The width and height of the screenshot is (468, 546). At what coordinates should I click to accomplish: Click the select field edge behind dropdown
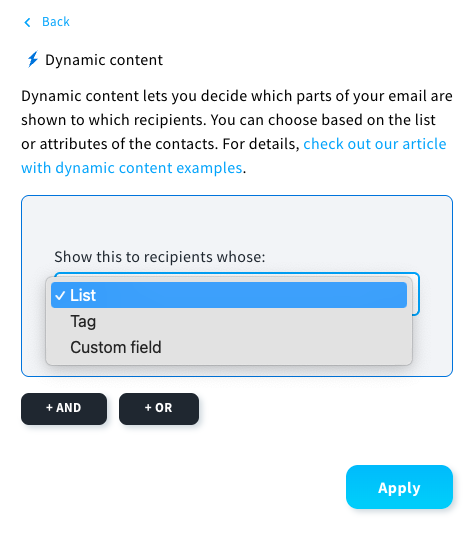tap(415, 294)
